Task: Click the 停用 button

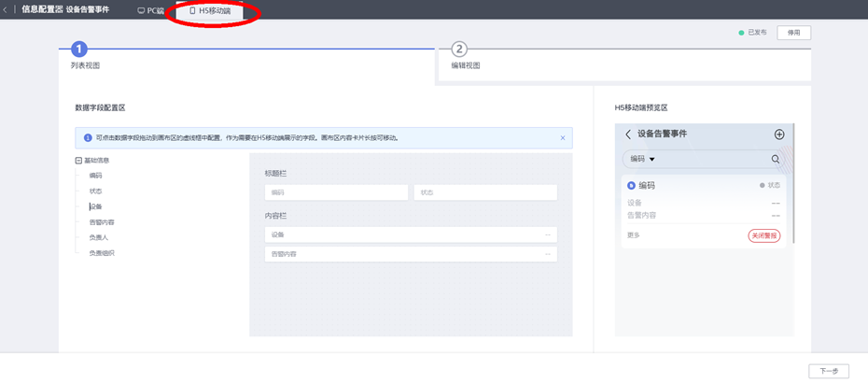Action: point(794,33)
